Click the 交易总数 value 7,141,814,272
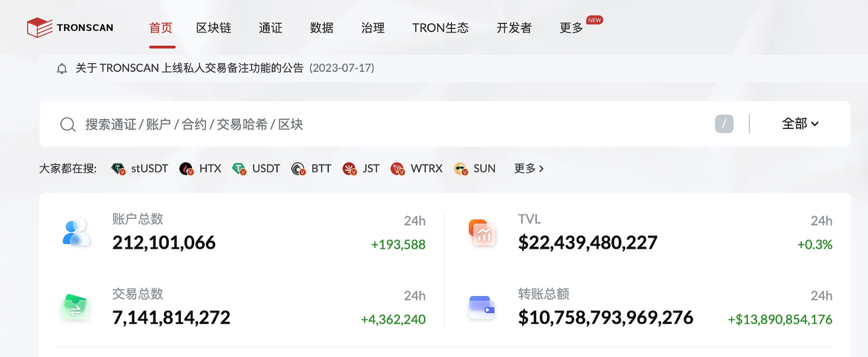This screenshot has width=868, height=357. pos(171,317)
